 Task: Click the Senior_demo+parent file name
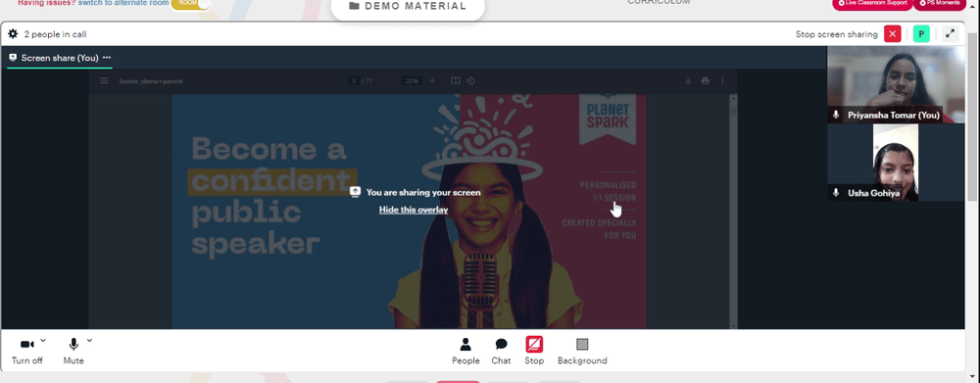[151, 80]
